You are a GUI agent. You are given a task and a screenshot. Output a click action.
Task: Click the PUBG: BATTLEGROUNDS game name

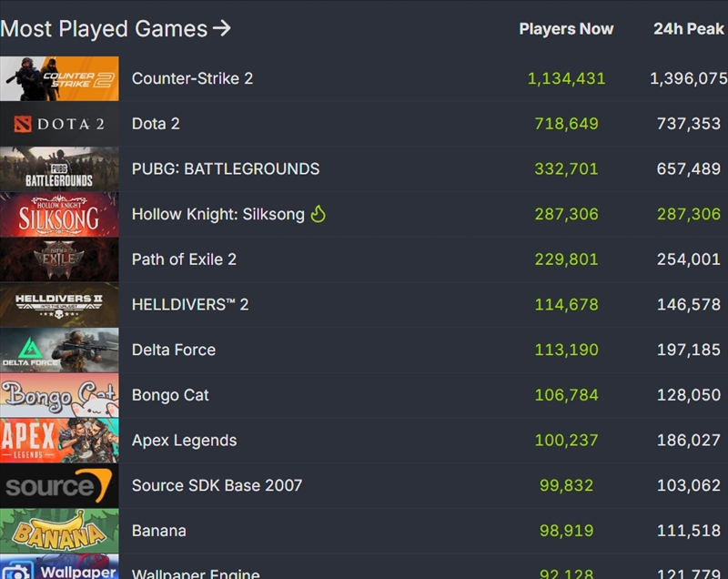[x=226, y=168]
